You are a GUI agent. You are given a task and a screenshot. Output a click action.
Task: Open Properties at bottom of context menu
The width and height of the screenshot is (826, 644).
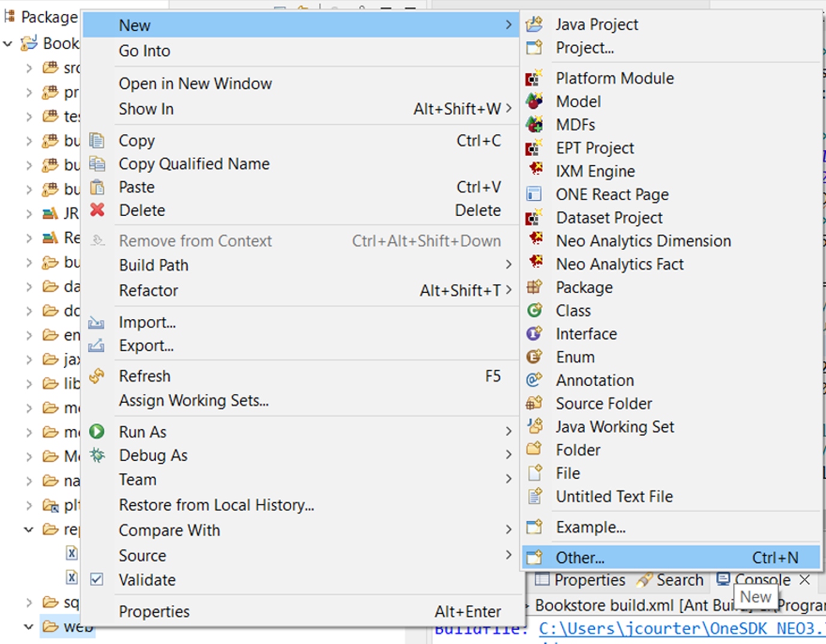pyautogui.click(x=300, y=612)
